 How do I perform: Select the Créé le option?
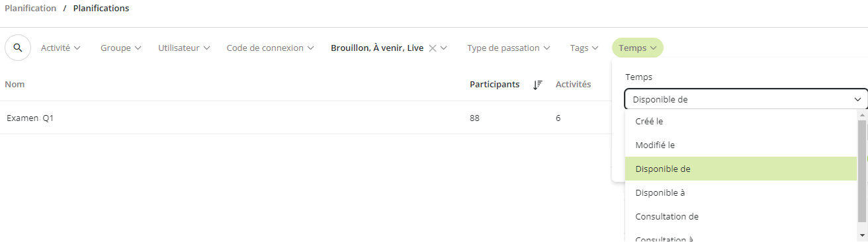(741, 122)
